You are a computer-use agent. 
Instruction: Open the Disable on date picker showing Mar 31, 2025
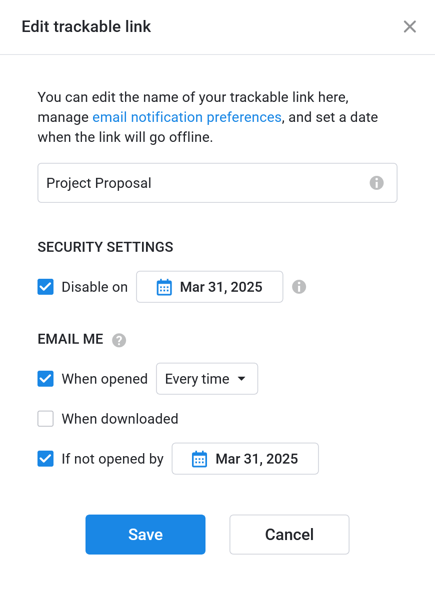[x=210, y=287]
